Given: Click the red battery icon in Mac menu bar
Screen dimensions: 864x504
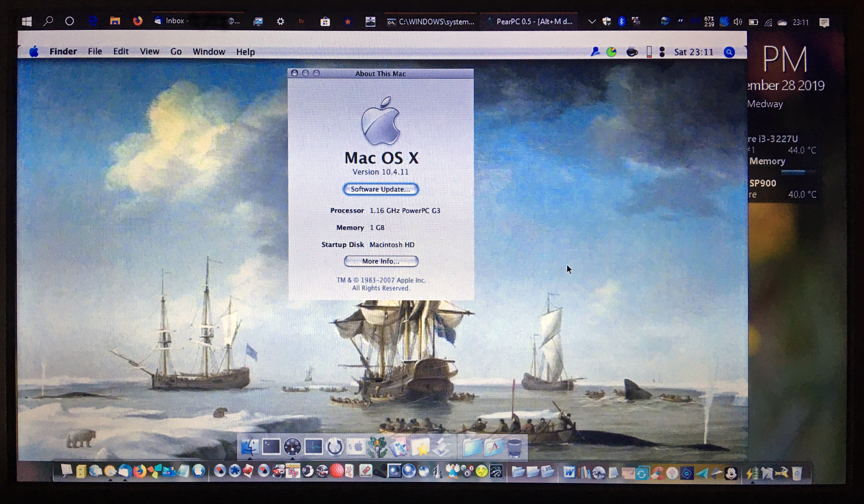Looking at the screenshot, I should pyautogui.click(x=649, y=52).
